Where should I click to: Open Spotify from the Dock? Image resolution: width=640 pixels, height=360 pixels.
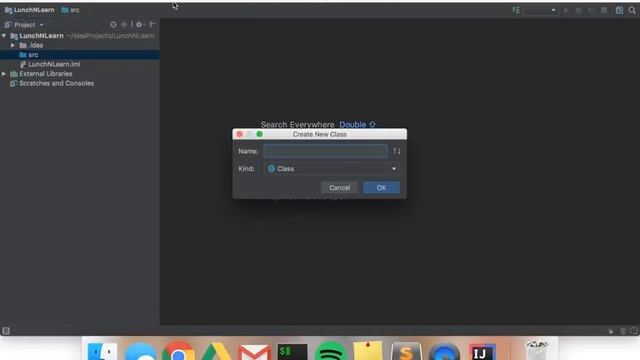point(330,352)
